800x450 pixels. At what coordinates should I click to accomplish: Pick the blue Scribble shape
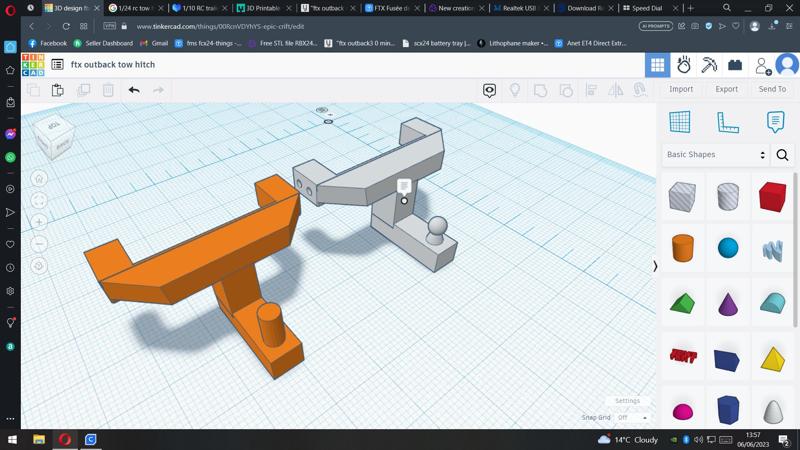772,251
